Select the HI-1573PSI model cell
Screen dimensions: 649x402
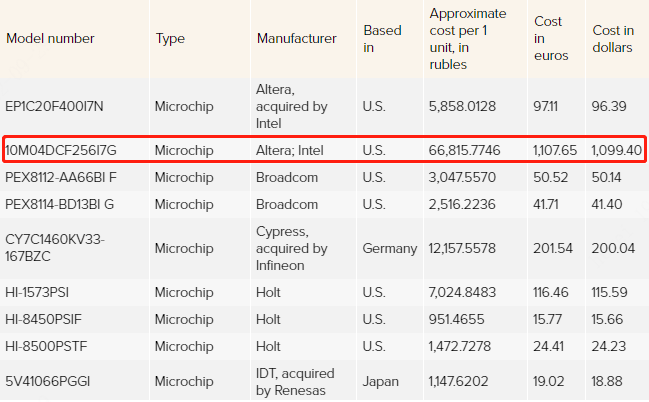pyautogui.click(x=37, y=292)
